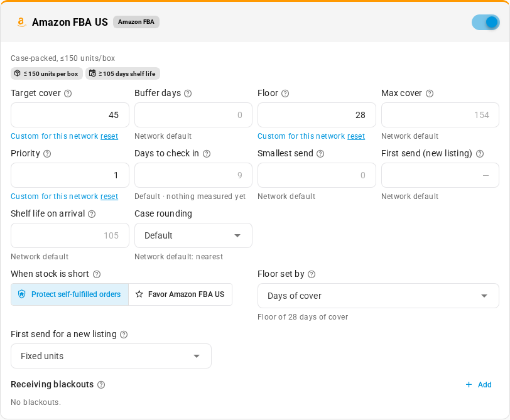Click the Shelf life on arrival field
This screenshot has width=510, height=420.
[70, 235]
